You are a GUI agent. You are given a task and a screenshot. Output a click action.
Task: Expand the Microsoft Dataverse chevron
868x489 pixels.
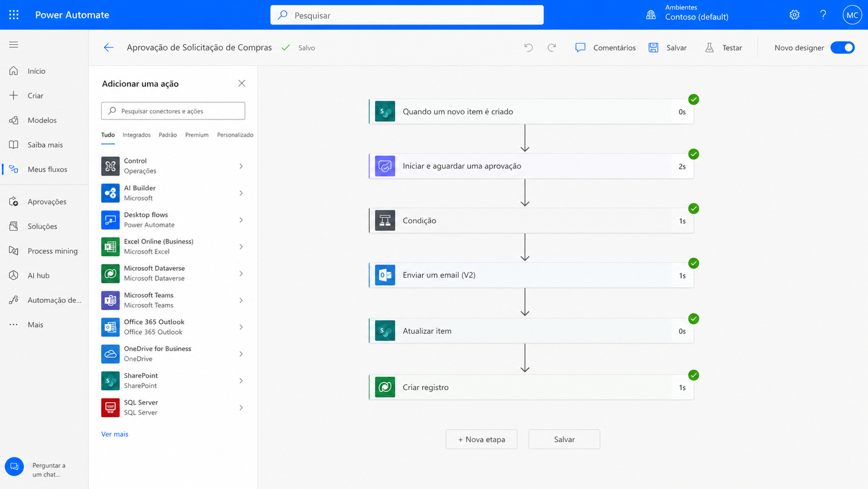(241, 273)
